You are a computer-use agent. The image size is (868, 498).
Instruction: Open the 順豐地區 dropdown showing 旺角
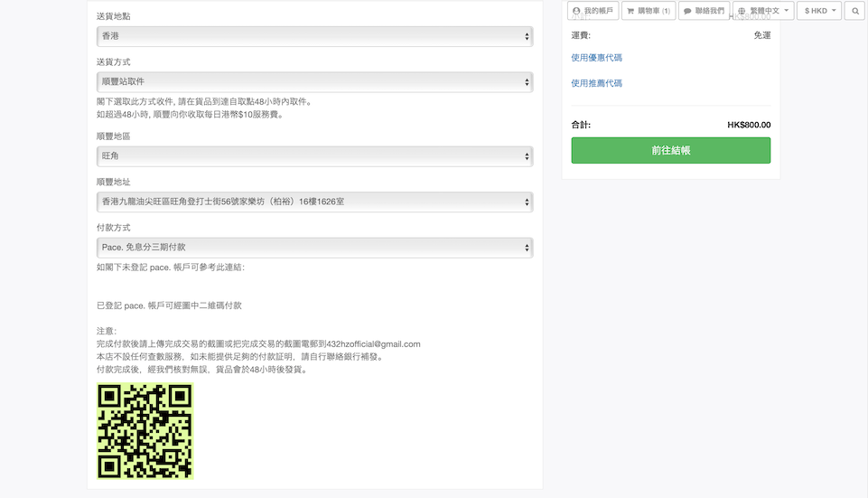click(x=314, y=156)
